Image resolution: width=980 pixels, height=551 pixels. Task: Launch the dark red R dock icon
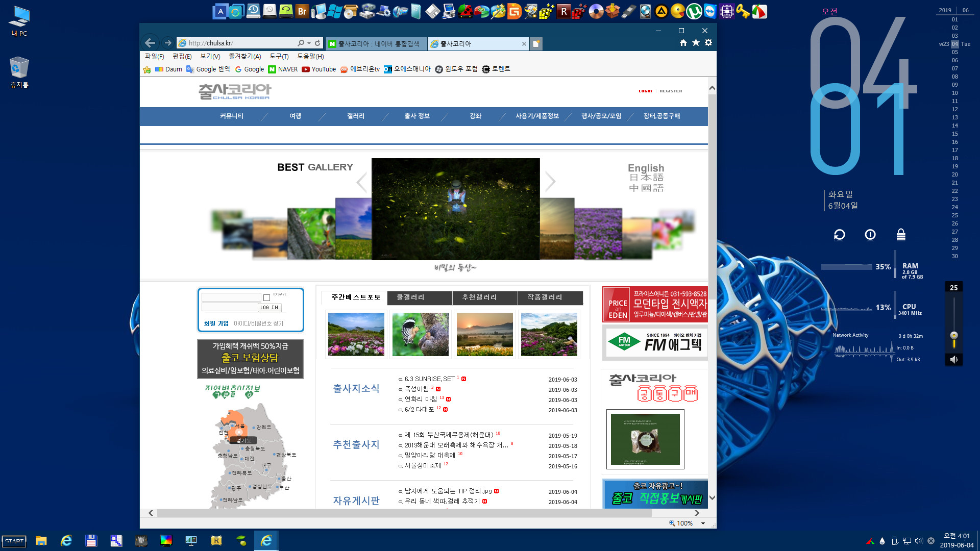click(x=563, y=11)
